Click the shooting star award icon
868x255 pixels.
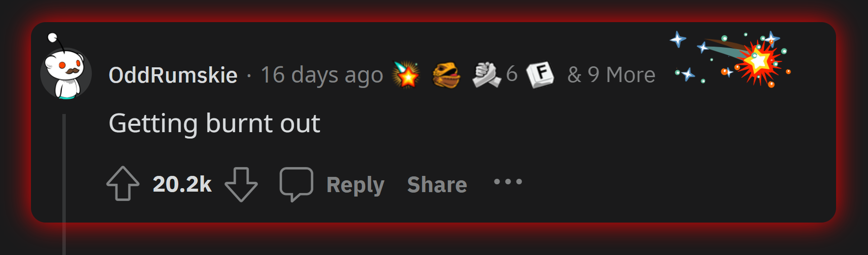[x=406, y=74]
